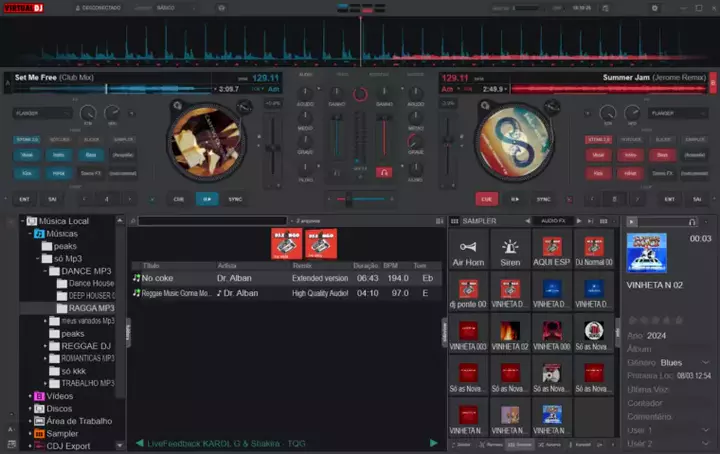This screenshot has width=720, height=454.
Task: Open the settings gear icon in top bar
Action: tap(655, 8)
